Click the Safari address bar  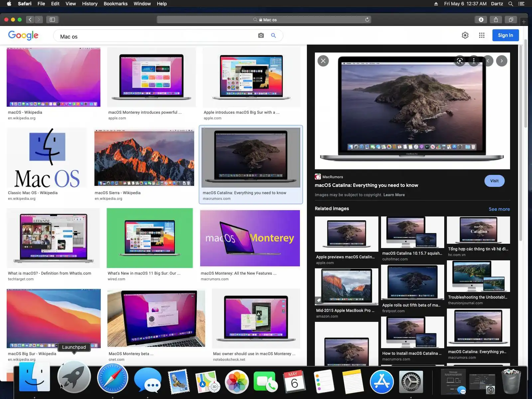point(264,20)
